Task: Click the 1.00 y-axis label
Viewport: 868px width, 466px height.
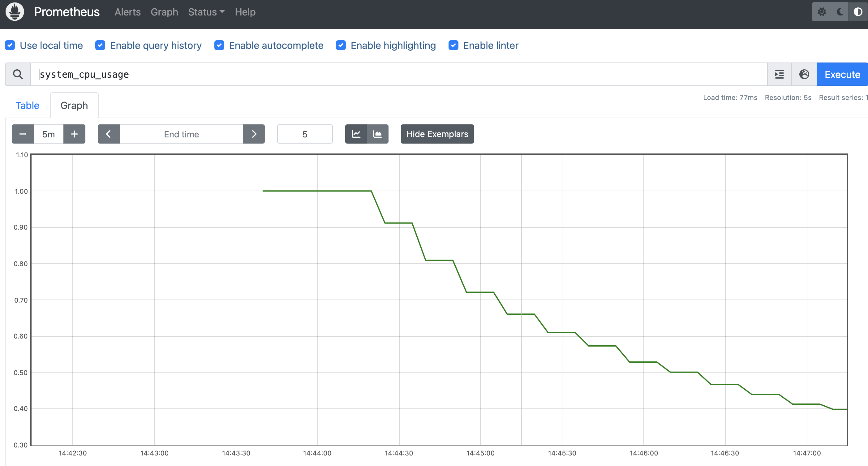Action: tap(21, 192)
